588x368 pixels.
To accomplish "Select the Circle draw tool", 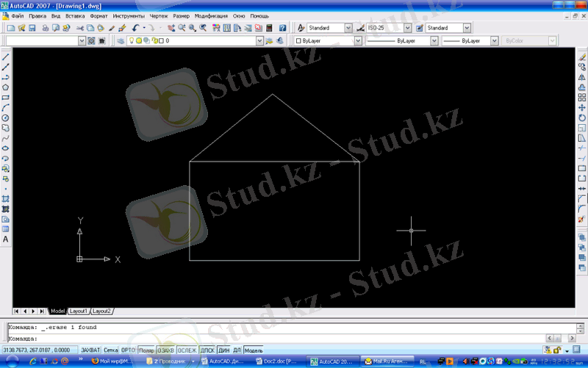I will point(5,118).
